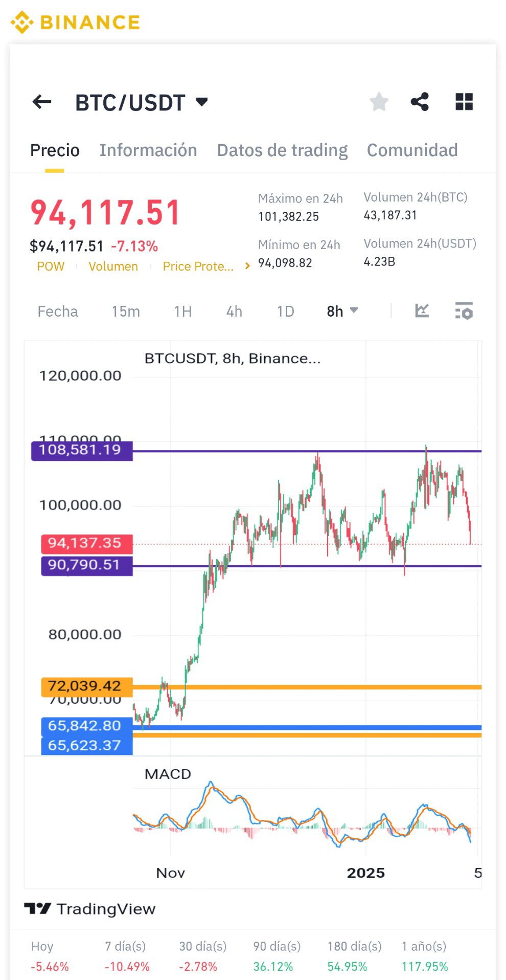Share the BTC/USDT pair

coord(420,102)
